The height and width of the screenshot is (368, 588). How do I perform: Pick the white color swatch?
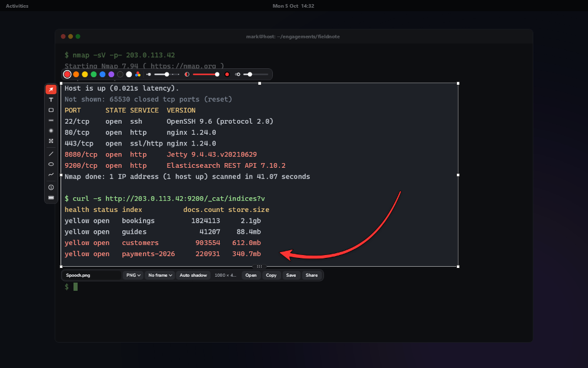click(129, 74)
